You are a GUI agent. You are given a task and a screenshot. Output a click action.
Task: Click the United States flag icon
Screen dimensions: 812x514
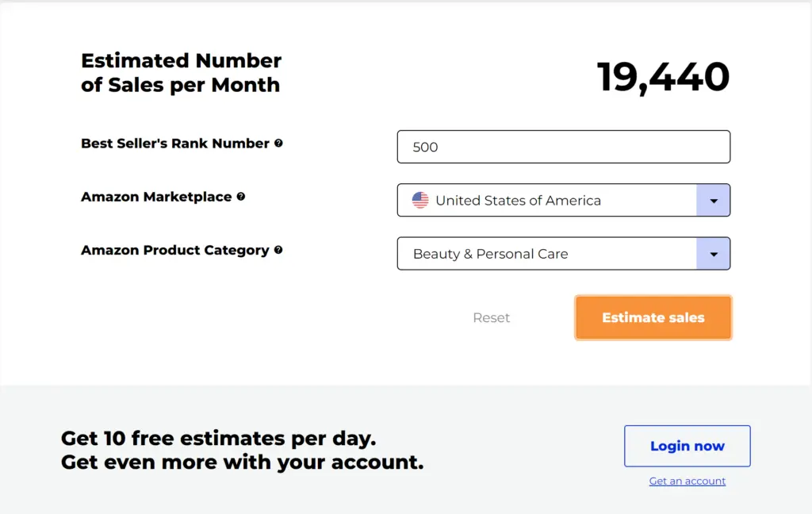[420, 201]
